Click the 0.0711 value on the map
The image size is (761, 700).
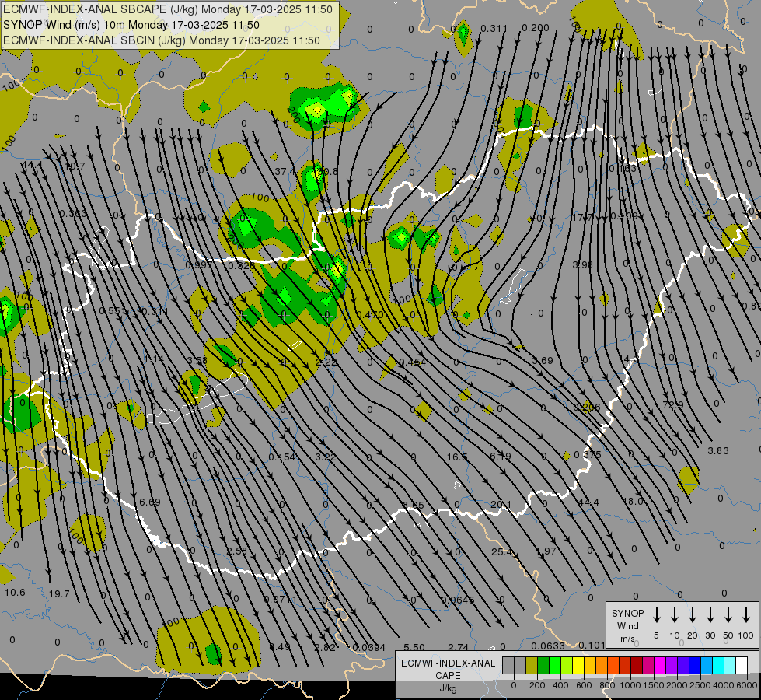pyautogui.click(x=281, y=600)
